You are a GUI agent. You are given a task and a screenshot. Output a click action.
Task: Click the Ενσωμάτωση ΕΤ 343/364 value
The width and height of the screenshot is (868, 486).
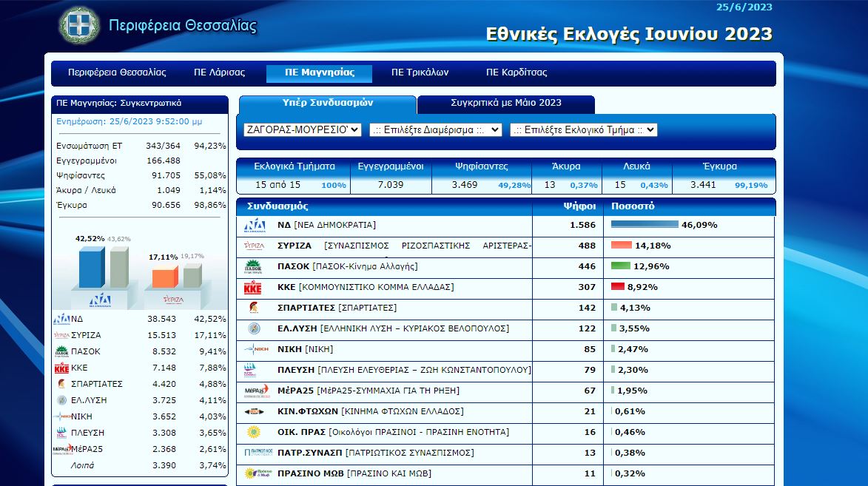163,146
